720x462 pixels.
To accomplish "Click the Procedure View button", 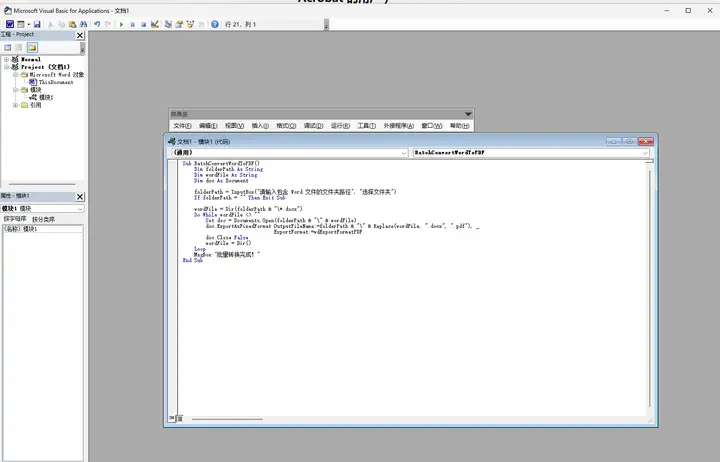I will coord(171,418).
